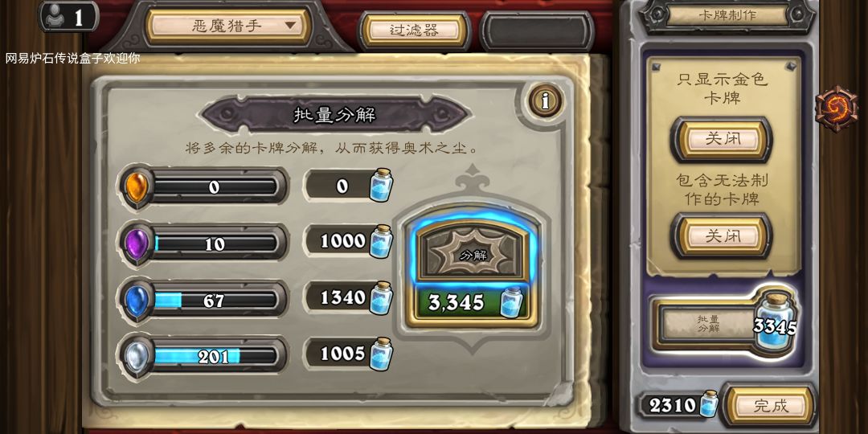The height and width of the screenshot is (434, 868).
Task: Click the 分解 disenchant button
Action: [472, 254]
